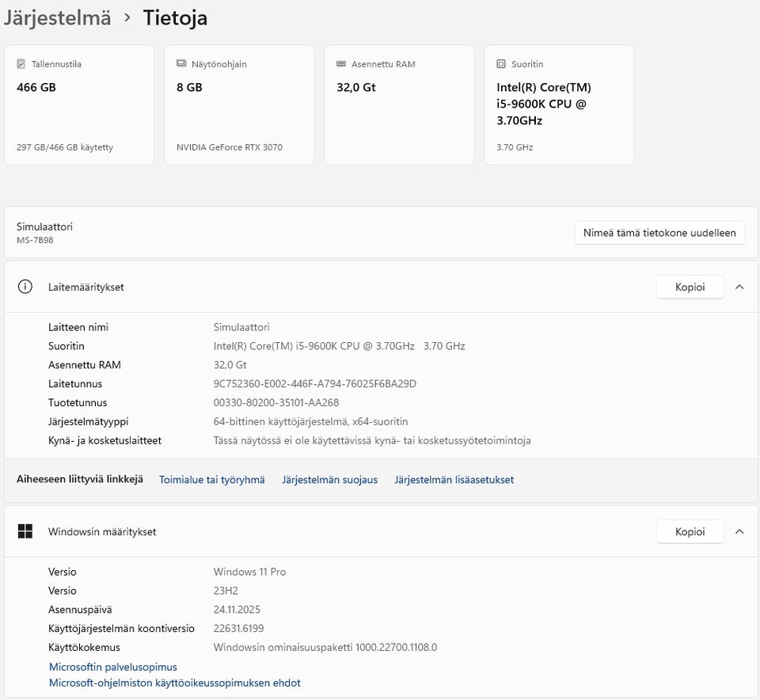Copy the Laitemääritykset device specifications
Viewport: 760px width, 700px height.
690,287
